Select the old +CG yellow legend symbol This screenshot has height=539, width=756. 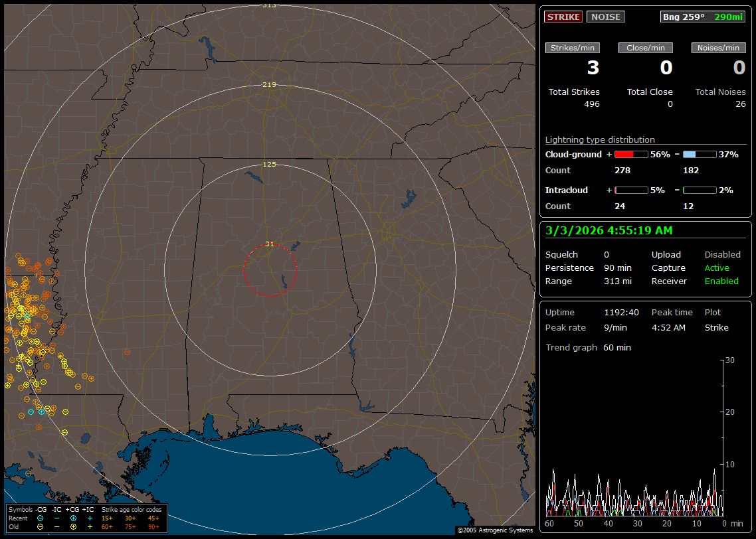[x=73, y=526]
